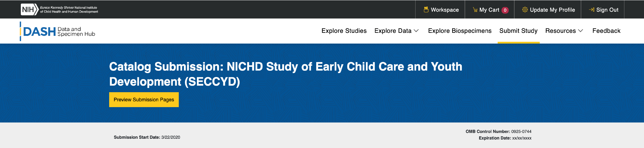Click the Expiration Date text
This screenshot has height=148, width=644.
click(505, 138)
